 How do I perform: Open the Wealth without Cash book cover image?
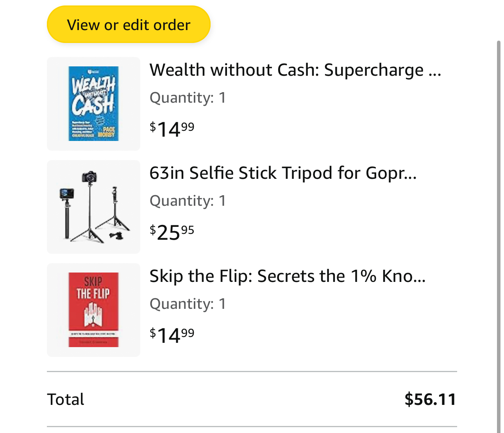(x=93, y=103)
